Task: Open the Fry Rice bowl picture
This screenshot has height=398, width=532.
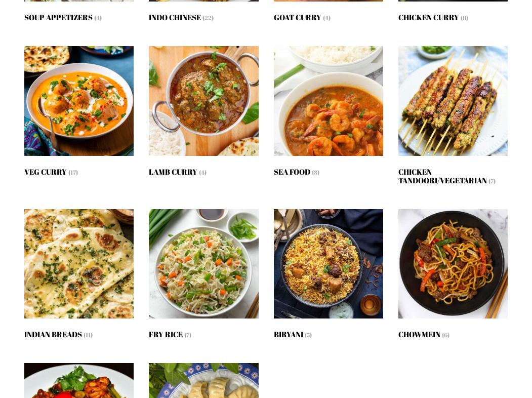Action: coord(203,264)
